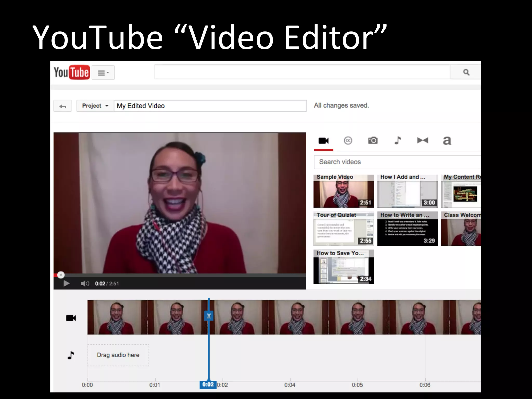532x399 pixels.
Task: Edit the project title 'My Edited Video'
Action: (210, 106)
